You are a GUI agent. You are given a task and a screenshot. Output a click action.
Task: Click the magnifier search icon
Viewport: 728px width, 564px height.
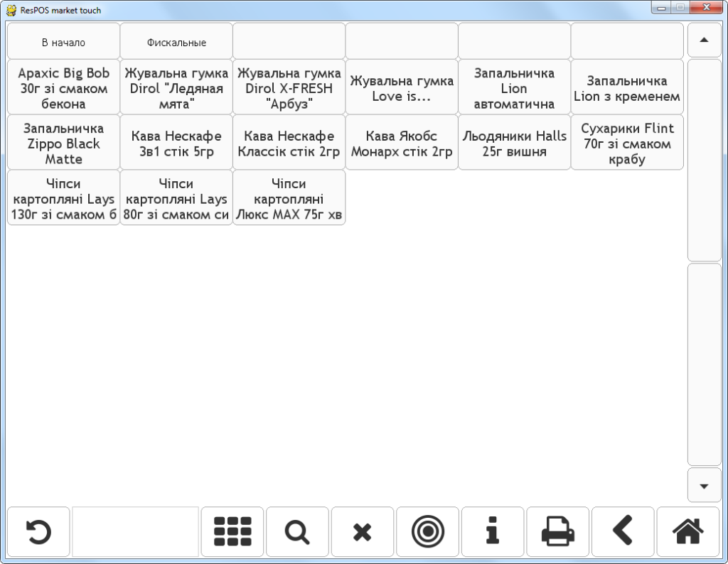(298, 531)
